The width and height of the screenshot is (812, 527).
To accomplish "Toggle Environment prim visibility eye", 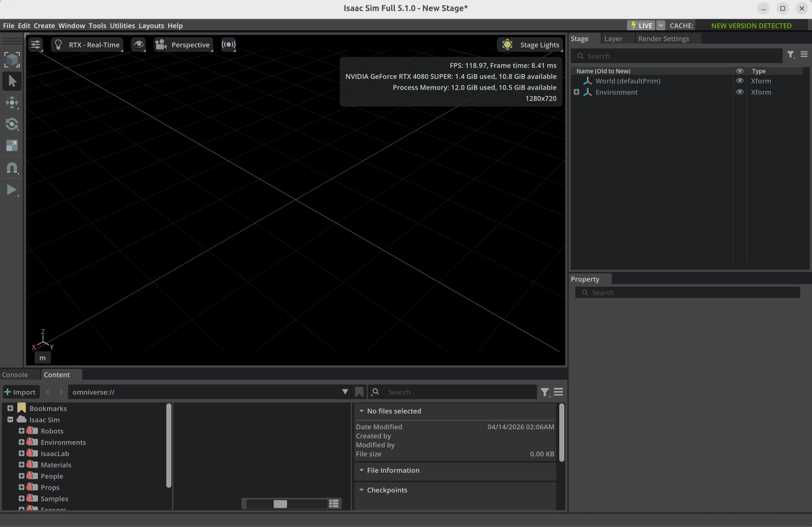I will (x=739, y=92).
